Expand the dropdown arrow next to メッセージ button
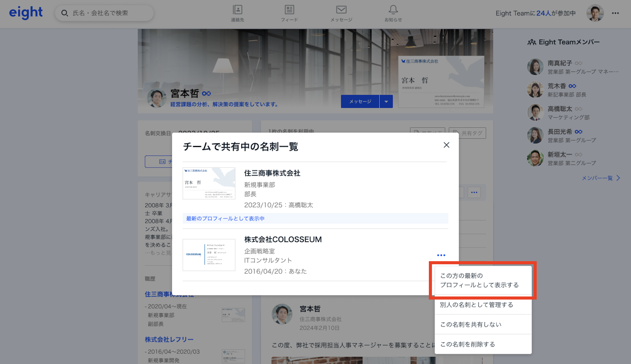The width and height of the screenshot is (631, 364). pyautogui.click(x=386, y=102)
